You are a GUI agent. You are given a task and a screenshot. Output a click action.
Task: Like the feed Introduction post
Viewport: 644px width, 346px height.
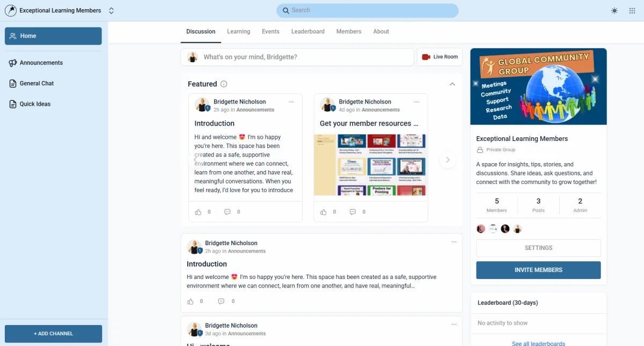pyautogui.click(x=191, y=301)
